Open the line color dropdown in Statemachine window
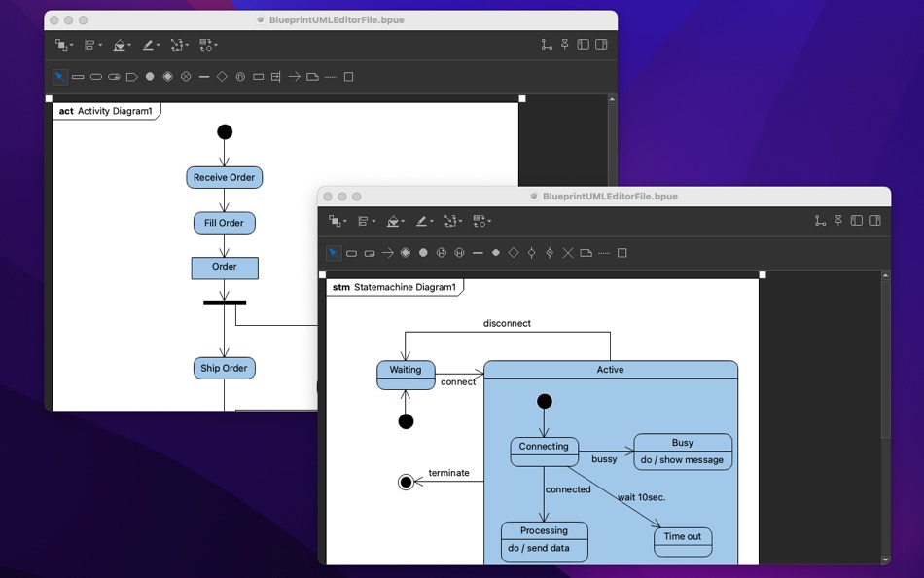Viewport: 924px width, 578px height. coord(424,221)
